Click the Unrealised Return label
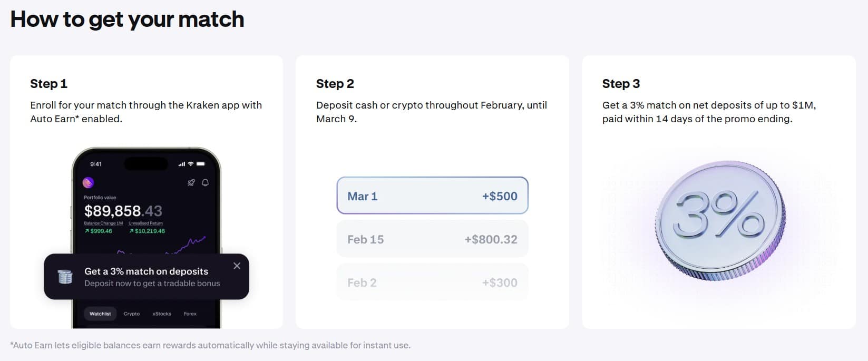868x361 pixels. (145, 223)
